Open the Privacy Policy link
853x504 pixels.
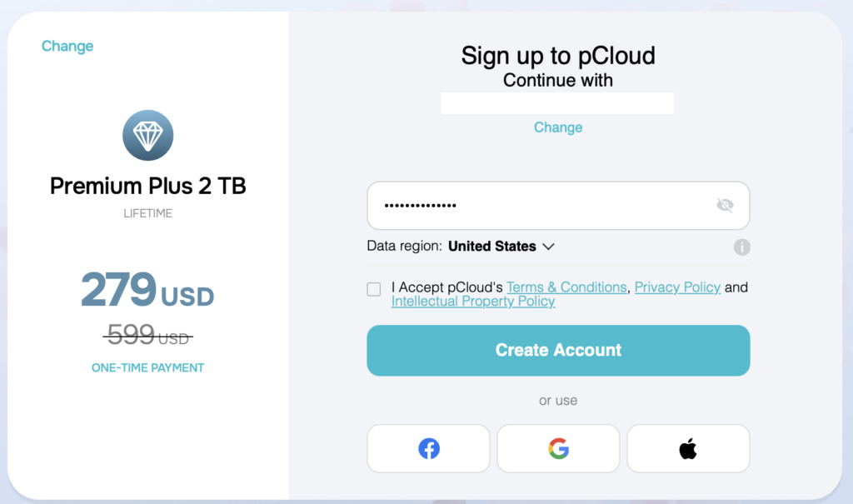tap(677, 287)
